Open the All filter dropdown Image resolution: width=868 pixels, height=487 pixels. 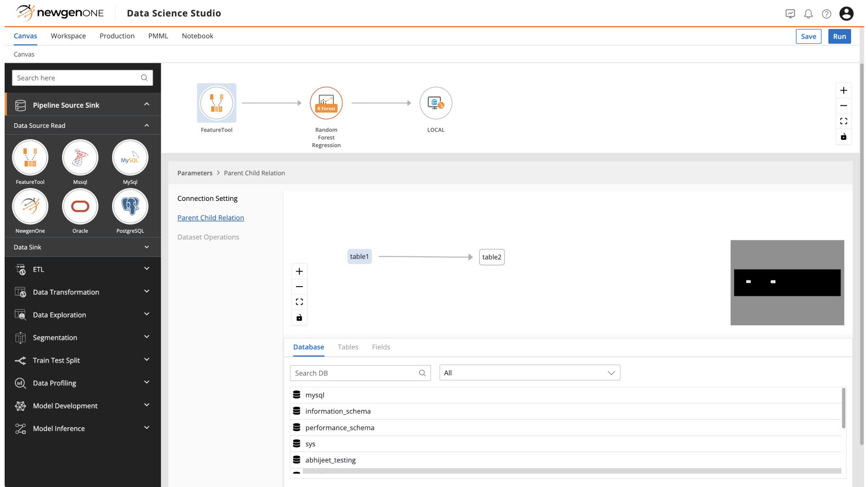[x=529, y=373]
